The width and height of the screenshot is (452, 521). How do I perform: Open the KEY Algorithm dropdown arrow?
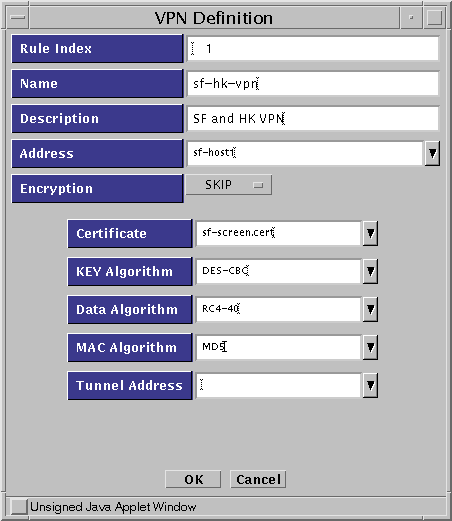370,271
